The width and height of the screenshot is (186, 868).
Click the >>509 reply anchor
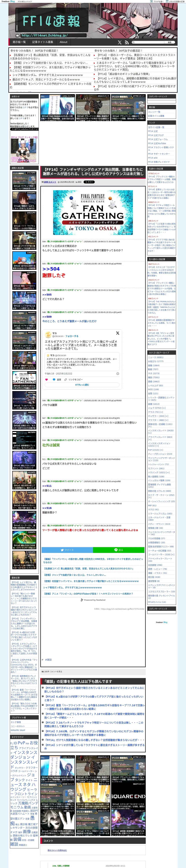click(x=47, y=317)
